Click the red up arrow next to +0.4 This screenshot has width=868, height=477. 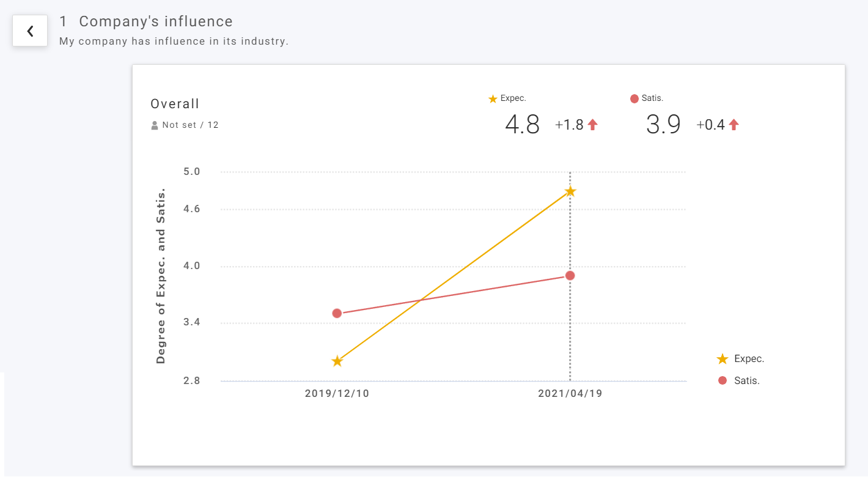734,125
